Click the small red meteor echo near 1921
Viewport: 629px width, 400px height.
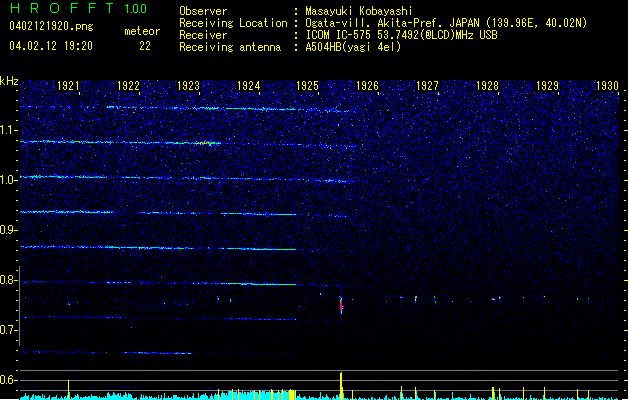(x=69, y=304)
